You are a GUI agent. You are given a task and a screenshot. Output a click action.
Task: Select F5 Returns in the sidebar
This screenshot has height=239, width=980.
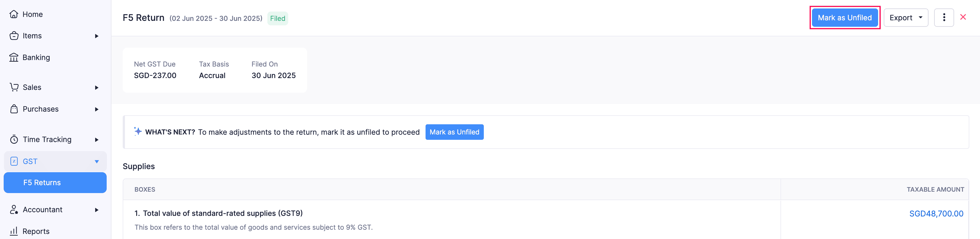42,183
